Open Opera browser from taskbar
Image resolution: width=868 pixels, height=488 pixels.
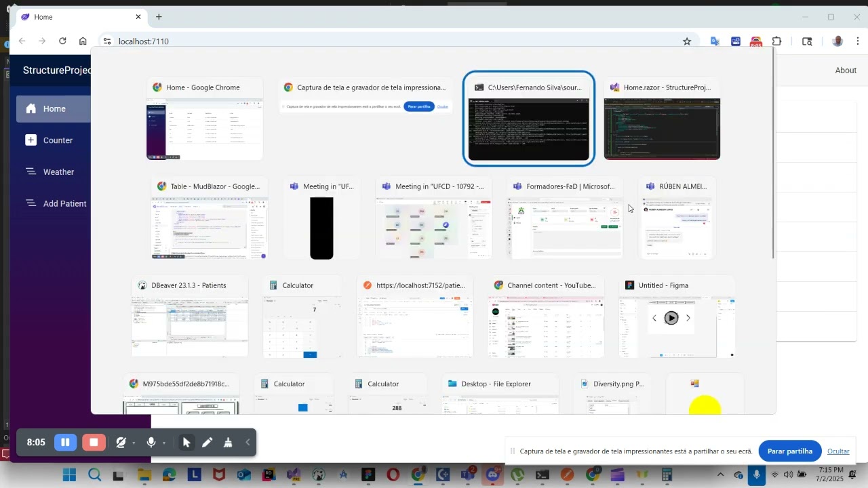(x=393, y=475)
